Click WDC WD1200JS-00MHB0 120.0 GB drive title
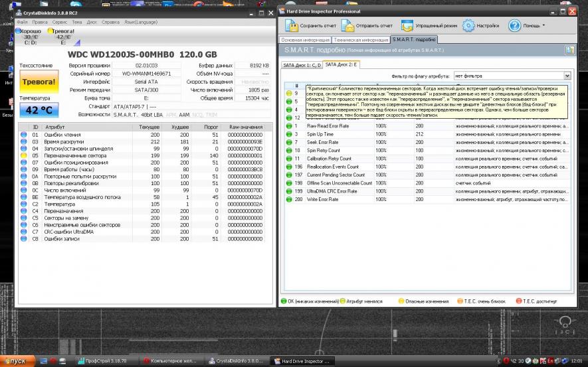This screenshot has height=367, width=588. coord(142,54)
